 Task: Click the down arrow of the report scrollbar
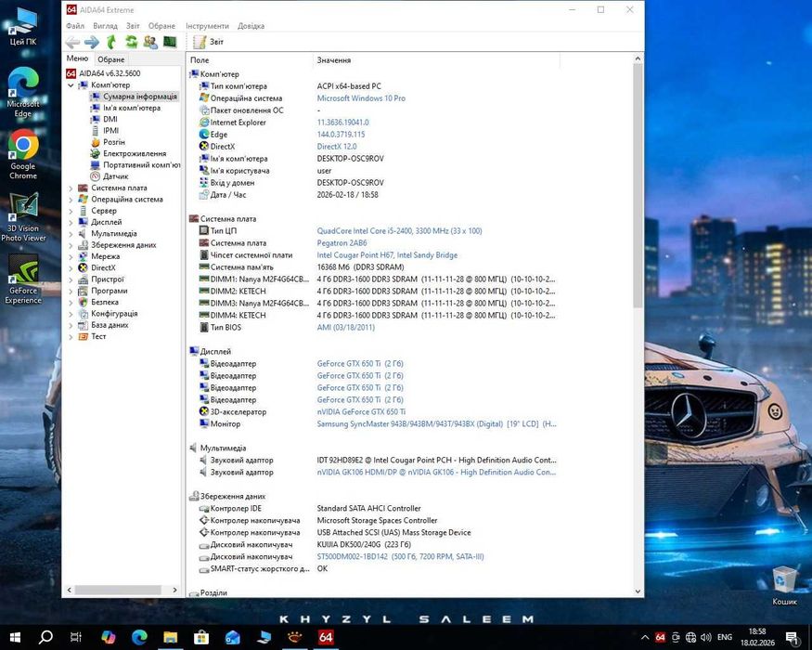click(638, 591)
